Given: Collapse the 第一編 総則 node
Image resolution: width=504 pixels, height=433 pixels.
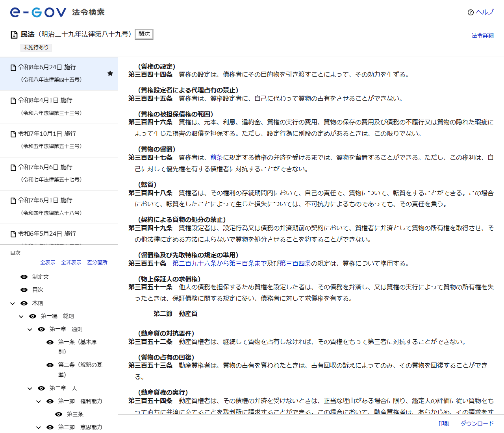Looking at the screenshot, I should coord(21,316).
